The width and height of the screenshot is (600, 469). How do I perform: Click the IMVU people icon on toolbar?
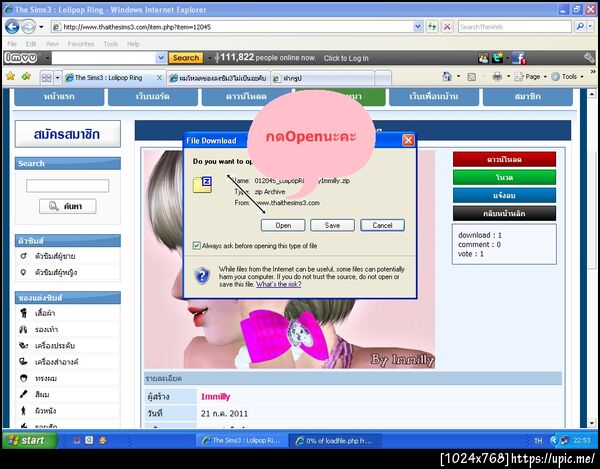tap(484, 58)
